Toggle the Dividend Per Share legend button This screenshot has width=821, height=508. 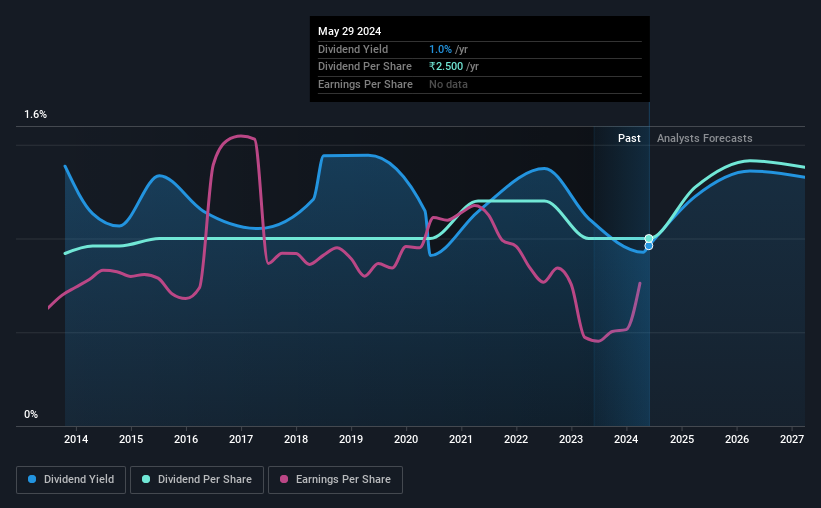pos(197,480)
